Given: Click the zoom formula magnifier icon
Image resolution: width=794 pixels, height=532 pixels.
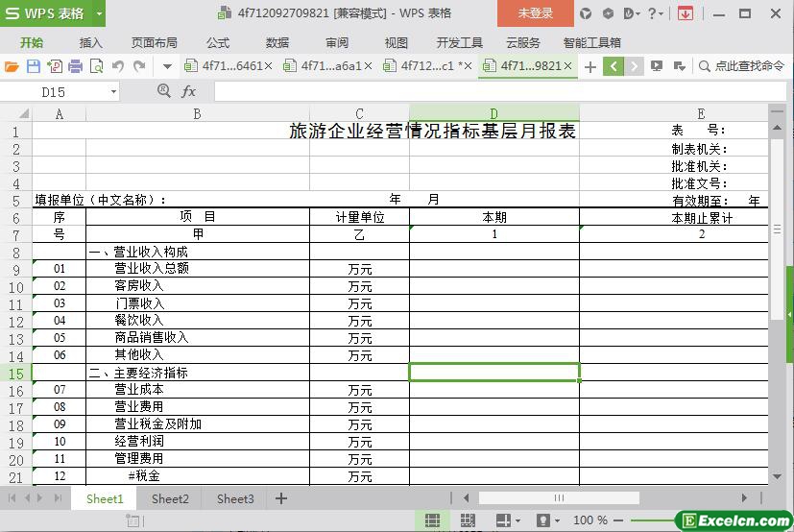Looking at the screenshot, I should tap(163, 90).
